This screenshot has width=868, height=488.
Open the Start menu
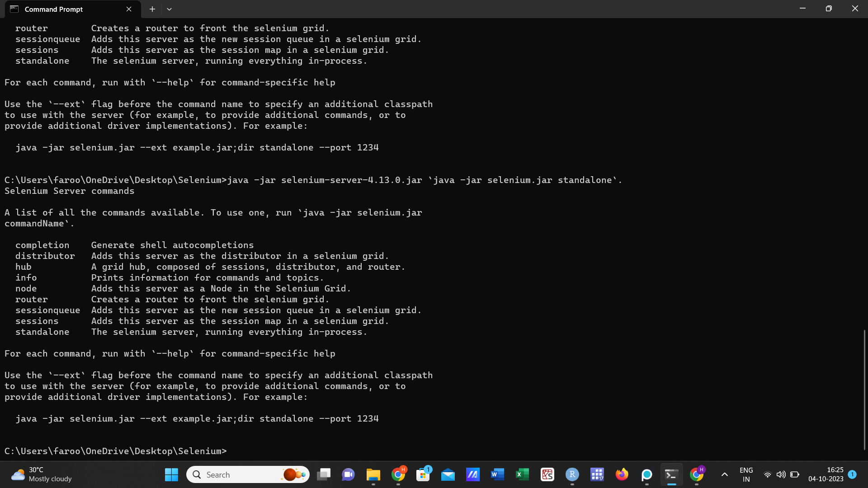tap(171, 474)
